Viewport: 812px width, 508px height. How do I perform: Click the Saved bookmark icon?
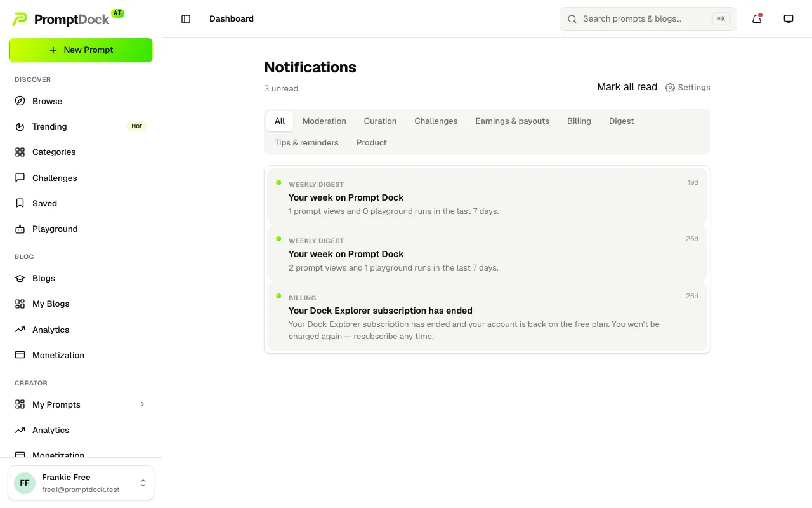click(x=20, y=203)
